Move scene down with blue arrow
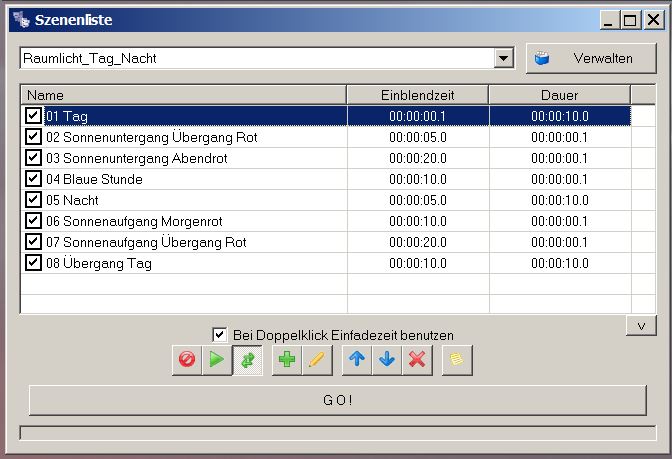 click(387, 360)
